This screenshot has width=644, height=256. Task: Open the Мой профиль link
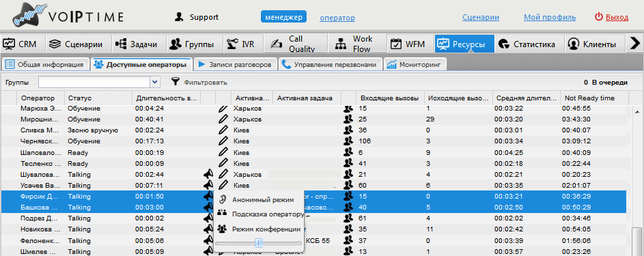coord(550,17)
